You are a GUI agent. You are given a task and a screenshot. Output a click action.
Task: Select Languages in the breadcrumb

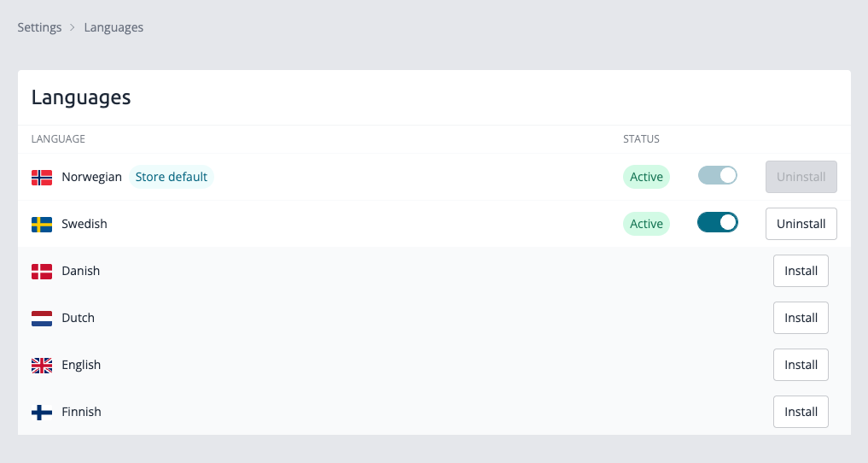pyautogui.click(x=114, y=27)
